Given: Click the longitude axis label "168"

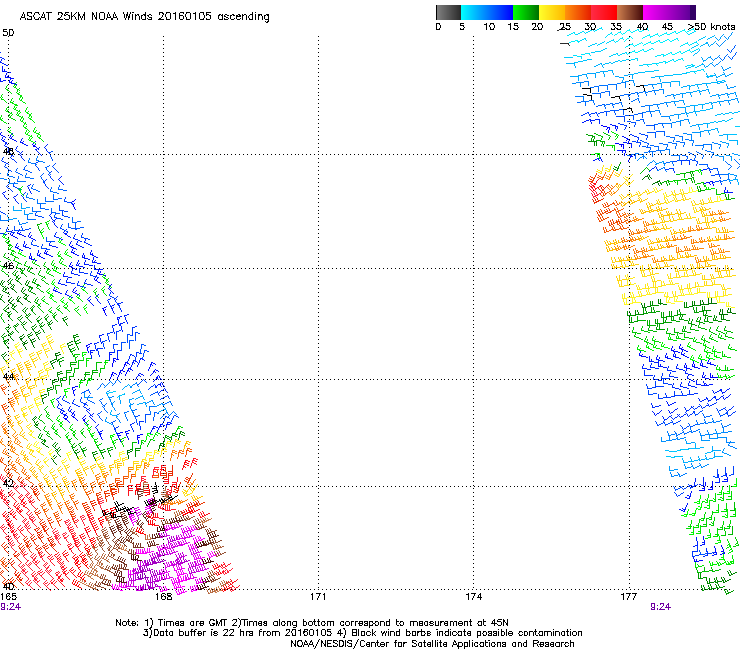Looking at the screenshot, I should click(163, 597).
